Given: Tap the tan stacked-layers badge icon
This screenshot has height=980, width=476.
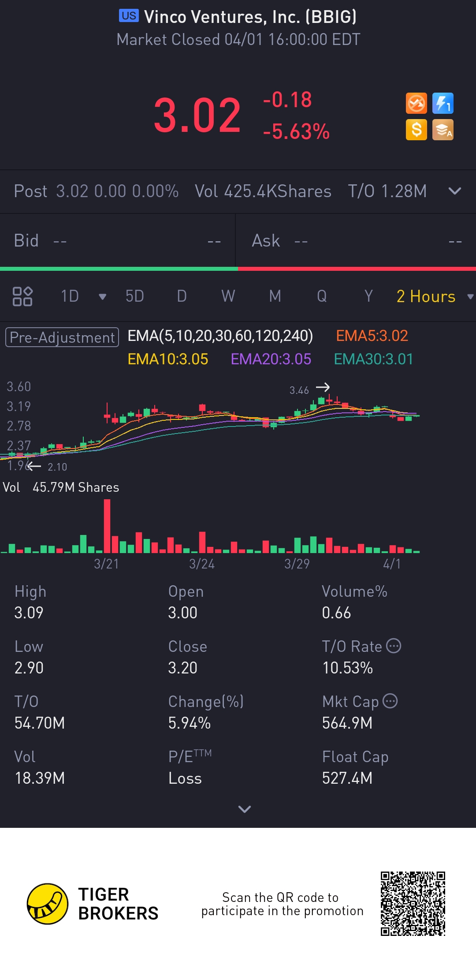Looking at the screenshot, I should (443, 130).
